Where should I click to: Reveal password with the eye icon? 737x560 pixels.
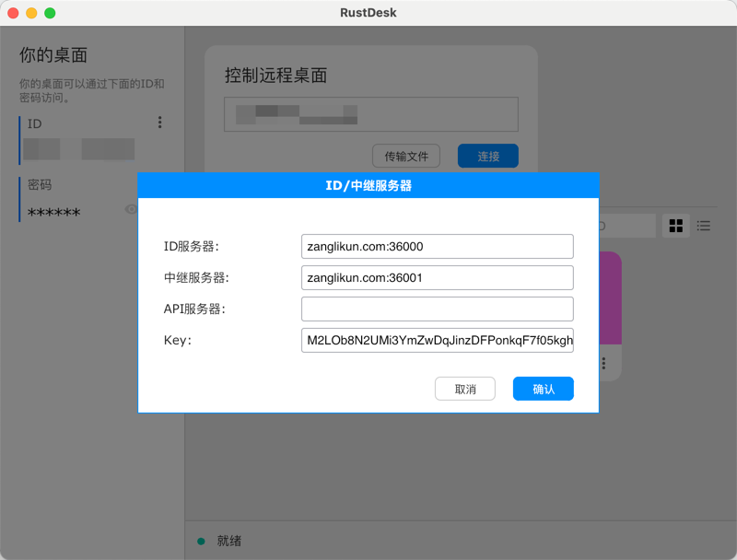[131, 210]
